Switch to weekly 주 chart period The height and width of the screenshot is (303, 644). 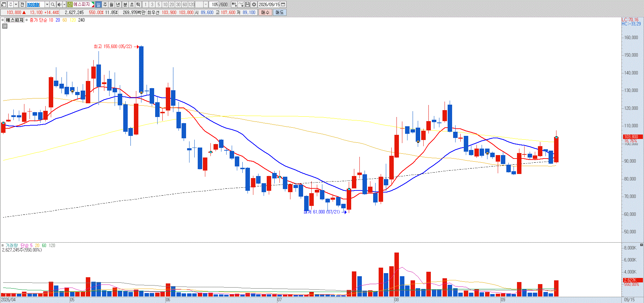pyautogui.click(x=105, y=4)
